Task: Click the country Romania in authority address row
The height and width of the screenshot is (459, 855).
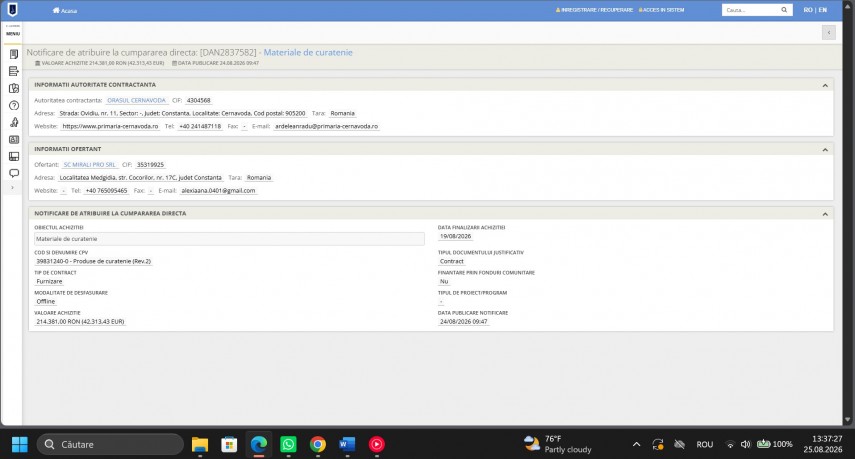Action: pyautogui.click(x=342, y=113)
